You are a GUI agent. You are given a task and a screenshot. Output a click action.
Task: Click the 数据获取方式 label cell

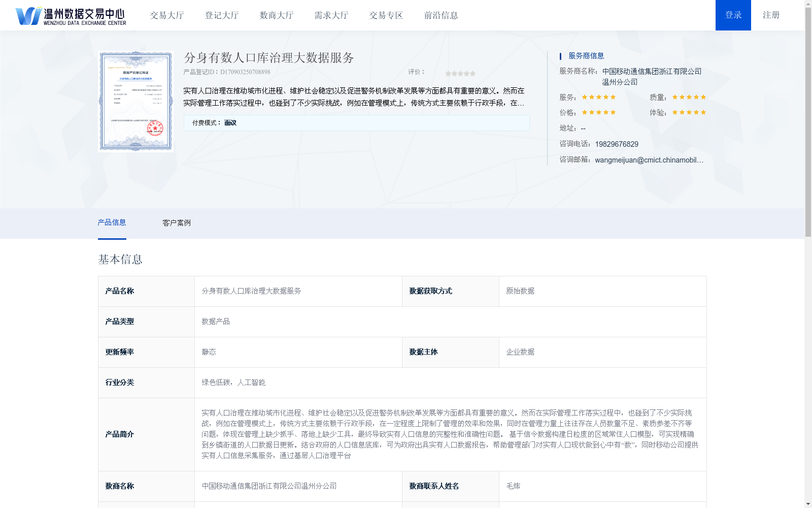point(451,291)
